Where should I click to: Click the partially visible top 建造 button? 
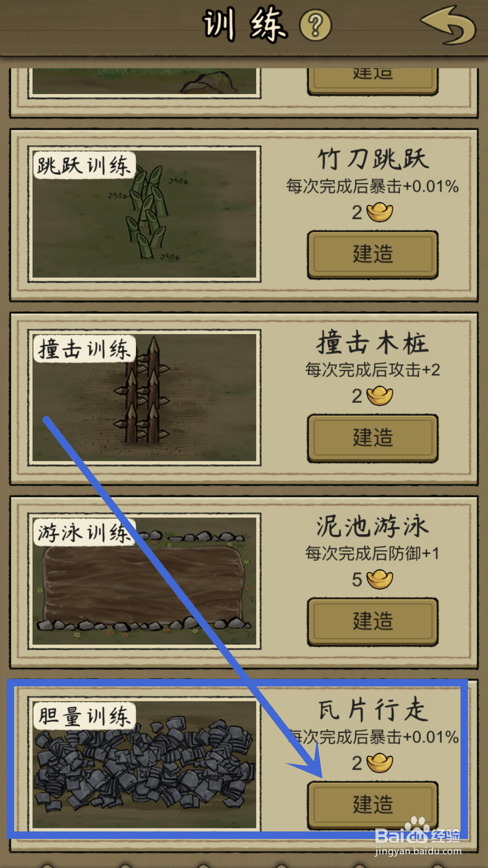(372, 81)
